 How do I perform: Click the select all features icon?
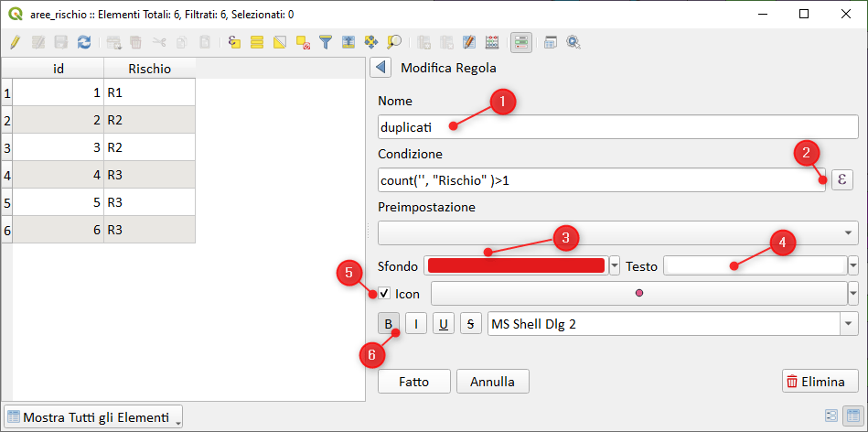tap(257, 42)
